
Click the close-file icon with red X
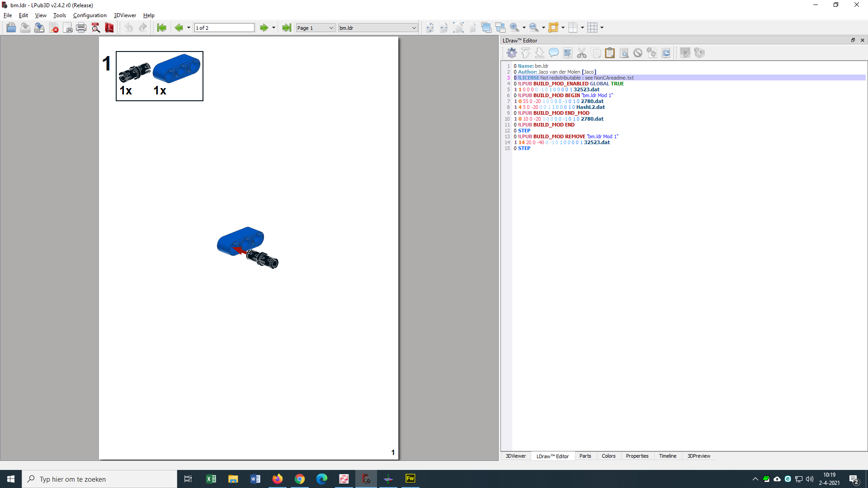pyautogui.click(x=54, y=28)
